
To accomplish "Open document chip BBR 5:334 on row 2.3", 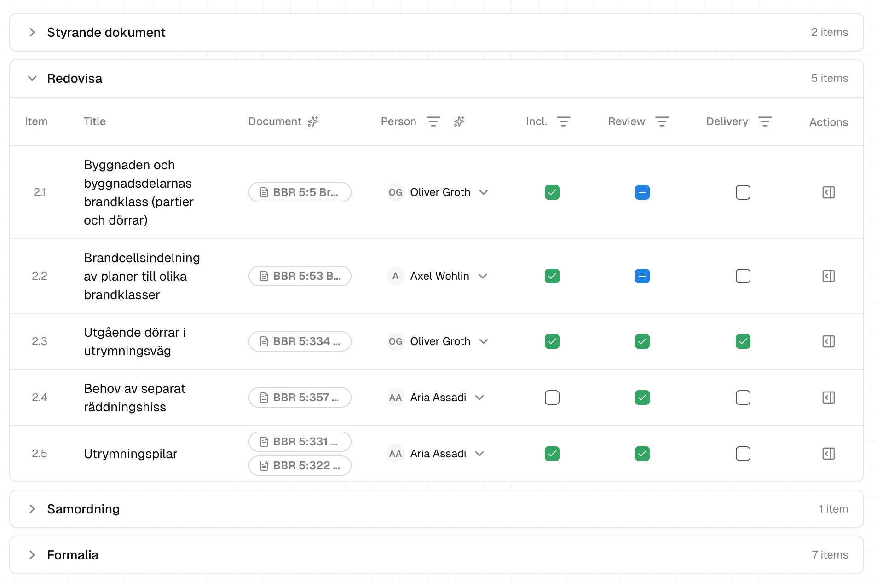I will pos(300,341).
